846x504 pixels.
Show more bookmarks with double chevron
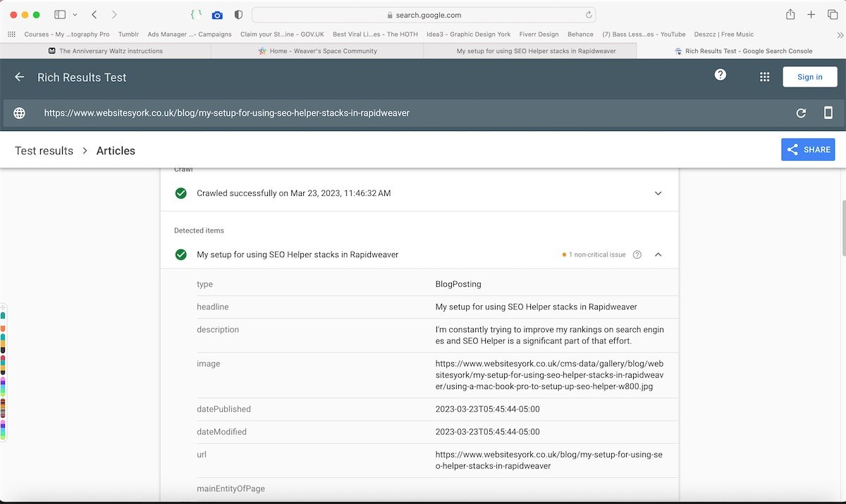pos(840,34)
